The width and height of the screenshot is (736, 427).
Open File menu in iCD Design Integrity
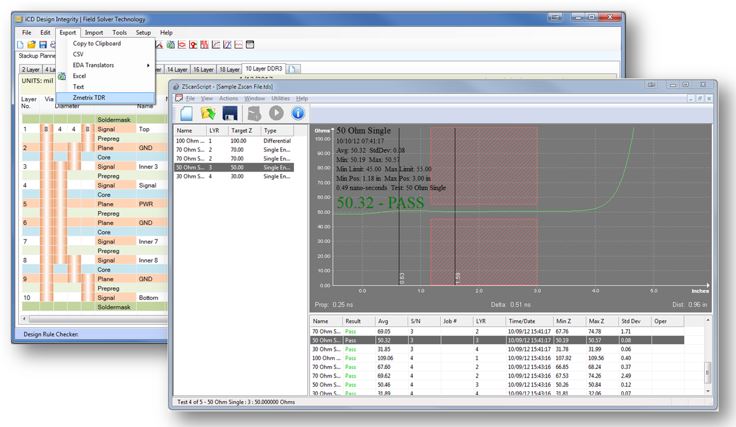point(27,32)
